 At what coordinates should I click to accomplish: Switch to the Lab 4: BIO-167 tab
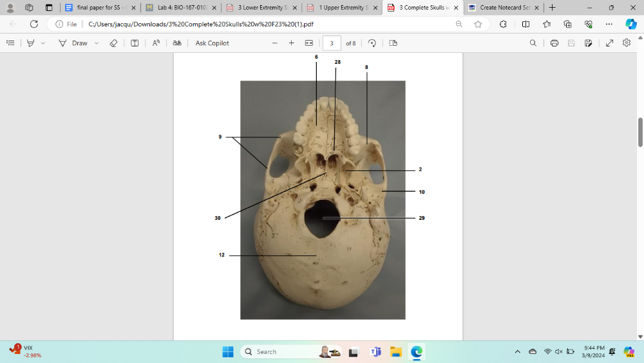tap(179, 8)
